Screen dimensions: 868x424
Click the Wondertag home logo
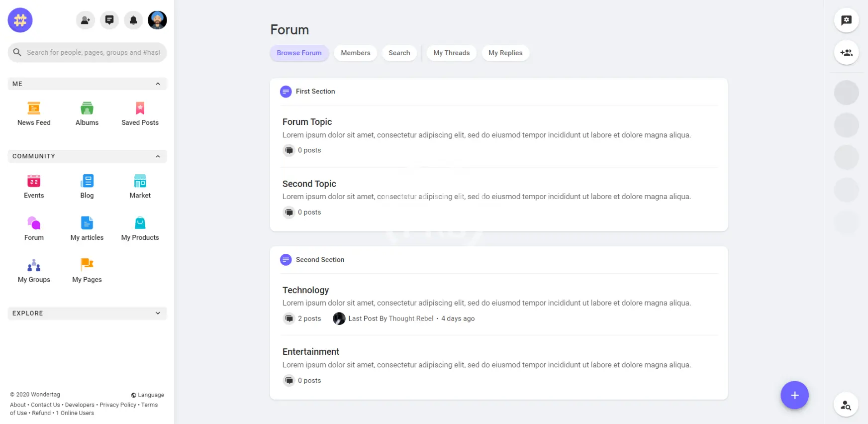20,20
